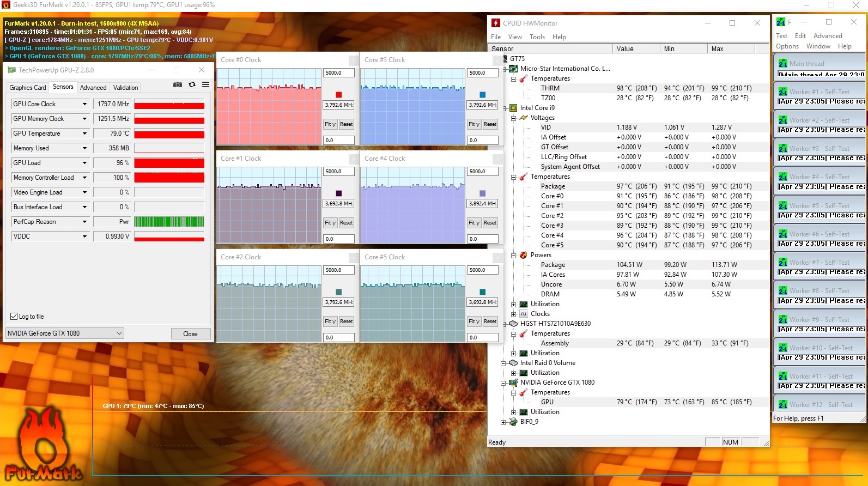Open the GPU Temperature sensor dropdown
This screenshot has width=868, height=486.
[84, 133]
